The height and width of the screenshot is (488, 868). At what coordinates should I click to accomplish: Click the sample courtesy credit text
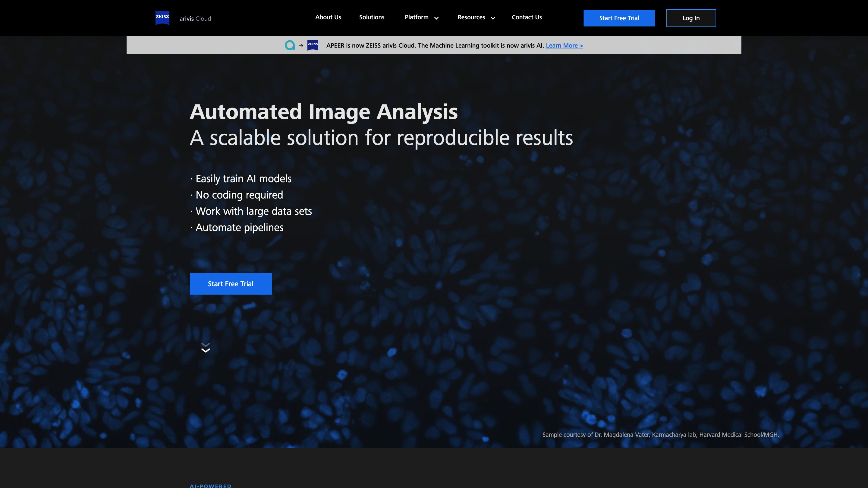click(x=660, y=434)
